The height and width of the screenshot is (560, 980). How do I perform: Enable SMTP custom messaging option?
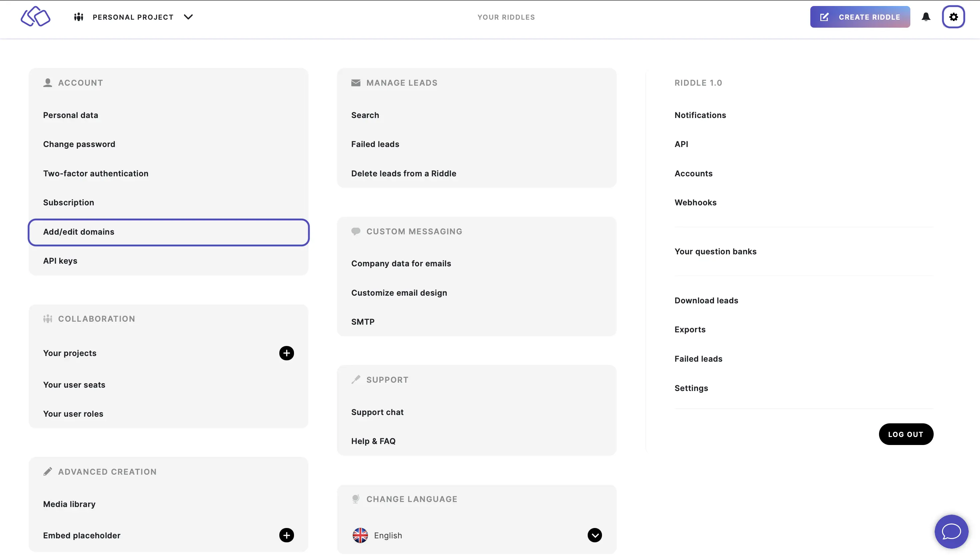363,322
